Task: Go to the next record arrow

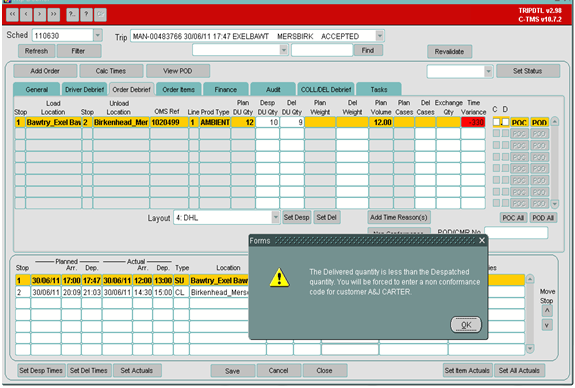Action: coord(40,14)
